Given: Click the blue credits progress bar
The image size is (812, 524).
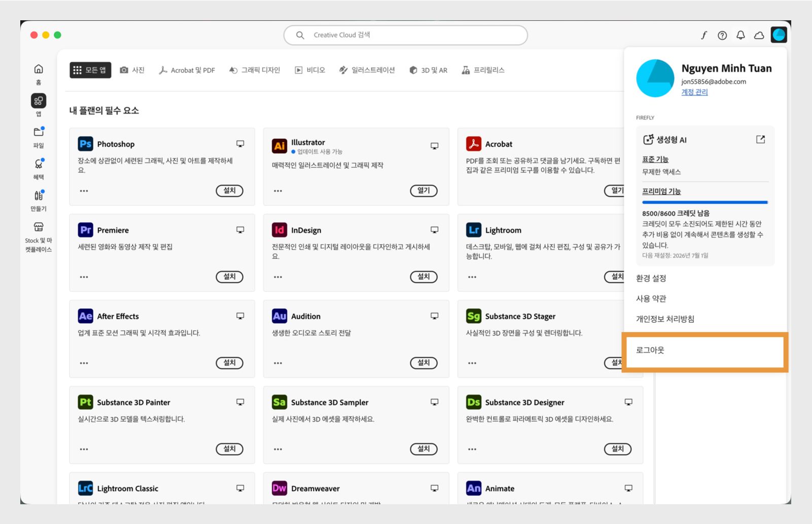Looking at the screenshot, I should coord(705,202).
